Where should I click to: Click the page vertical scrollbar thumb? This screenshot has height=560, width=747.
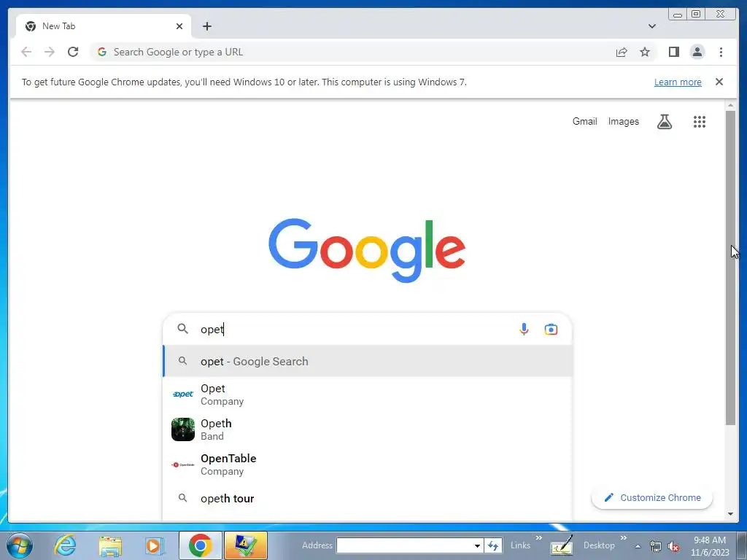point(731,268)
